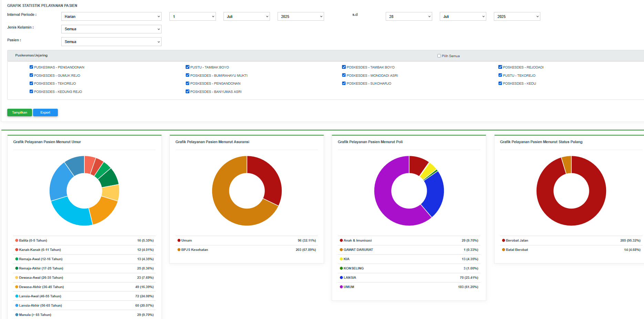Click the yellow KIA legend dot
The image size is (644, 319).
coord(341,259)
